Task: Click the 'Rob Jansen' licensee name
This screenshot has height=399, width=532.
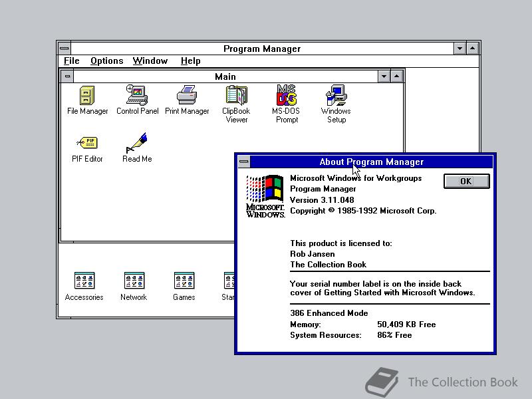Action: (313, 254)
